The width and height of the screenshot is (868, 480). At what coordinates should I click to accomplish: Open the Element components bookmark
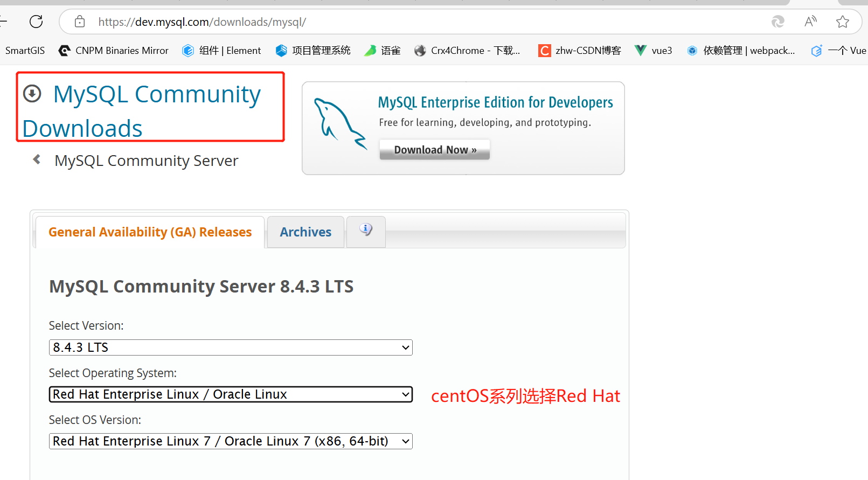coord(221,51)
